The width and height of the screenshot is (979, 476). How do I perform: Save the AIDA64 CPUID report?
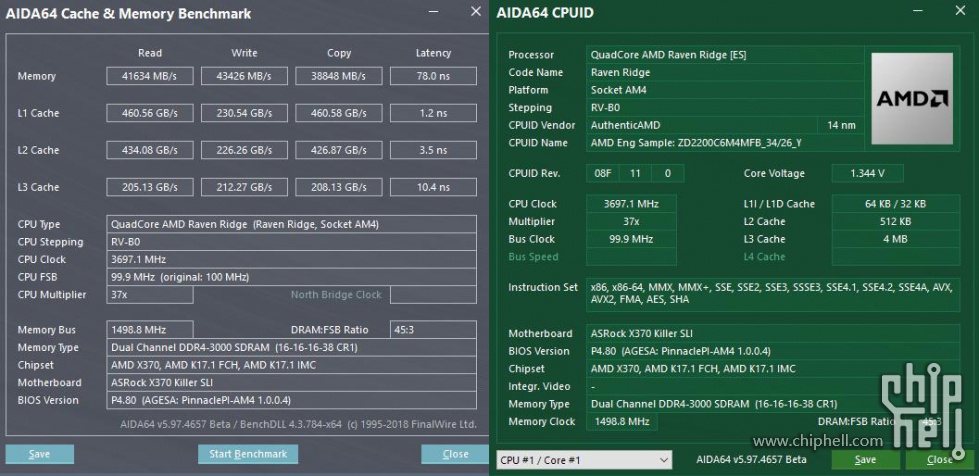click(x=865, y=460)
